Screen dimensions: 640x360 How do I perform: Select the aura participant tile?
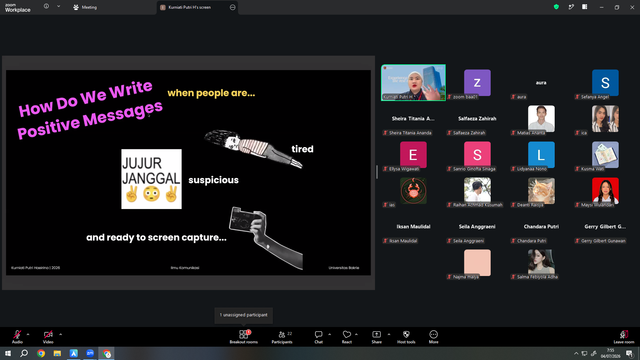click(541, 83)
